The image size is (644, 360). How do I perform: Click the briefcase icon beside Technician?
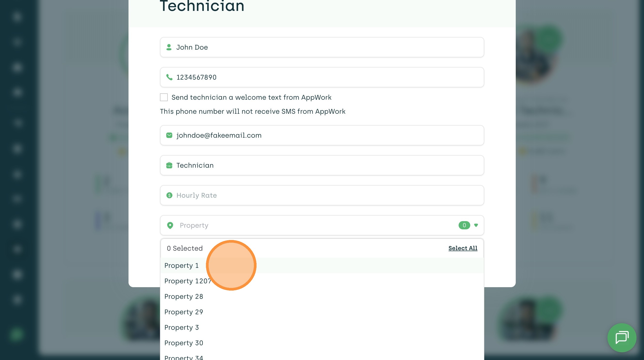coord(169,165)
